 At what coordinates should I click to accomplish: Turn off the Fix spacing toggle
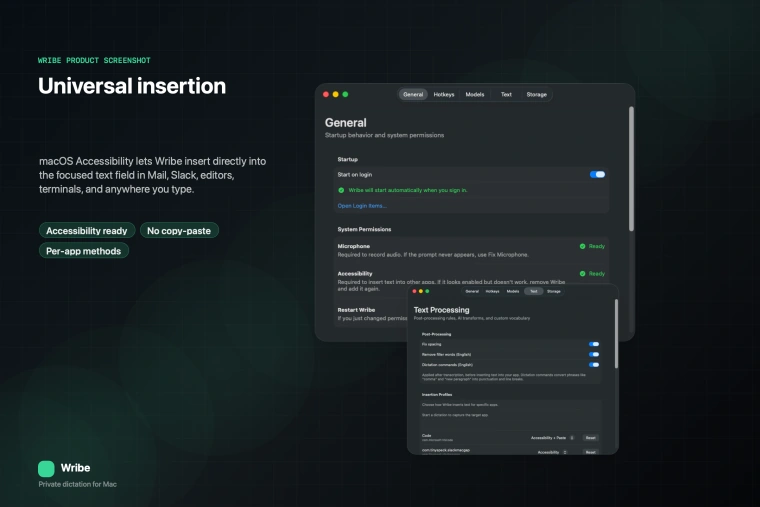click(594, 343)
